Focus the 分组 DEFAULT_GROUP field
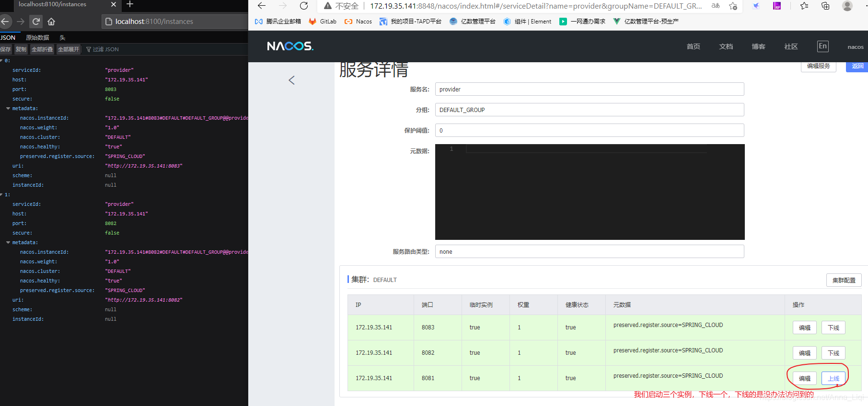Image resolution: width=868 pixels, height=406 pixels. [590, 110]
